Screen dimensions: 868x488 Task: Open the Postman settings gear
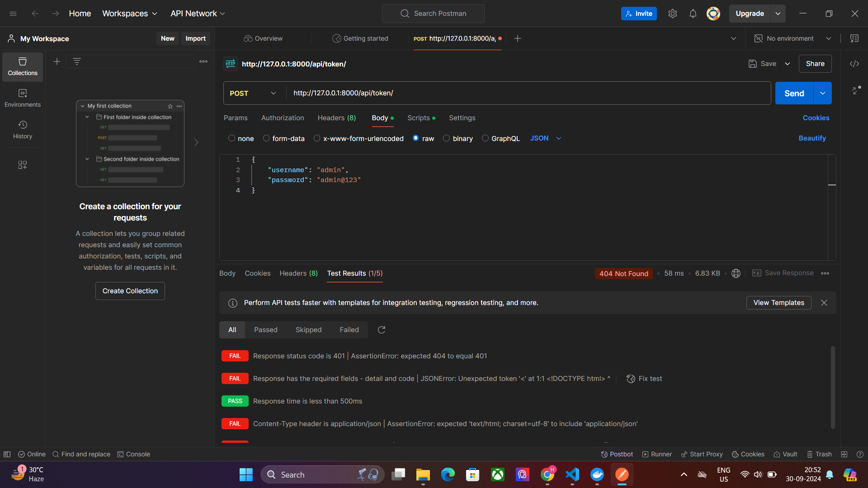click(x=672, y=14)
